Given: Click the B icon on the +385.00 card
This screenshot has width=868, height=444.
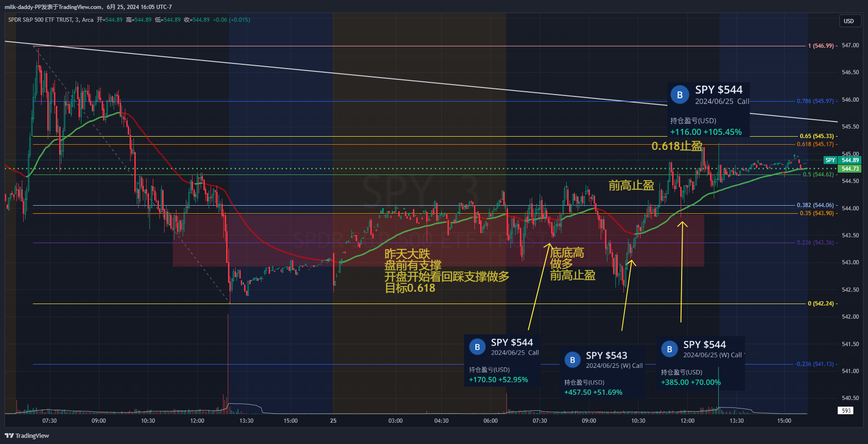Looking at the screenshot, I should pyautogui.click(x=669, y=349).
